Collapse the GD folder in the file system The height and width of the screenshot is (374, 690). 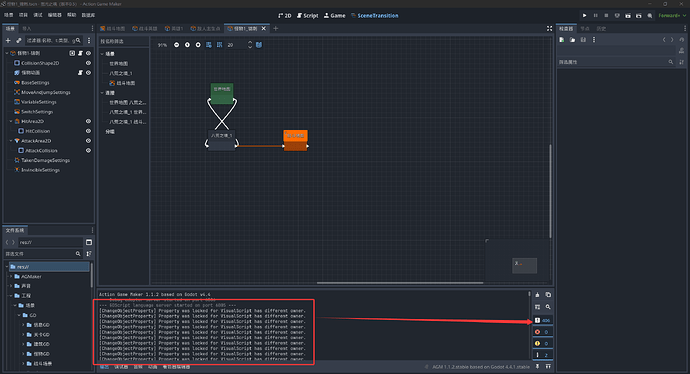(19, 315)
